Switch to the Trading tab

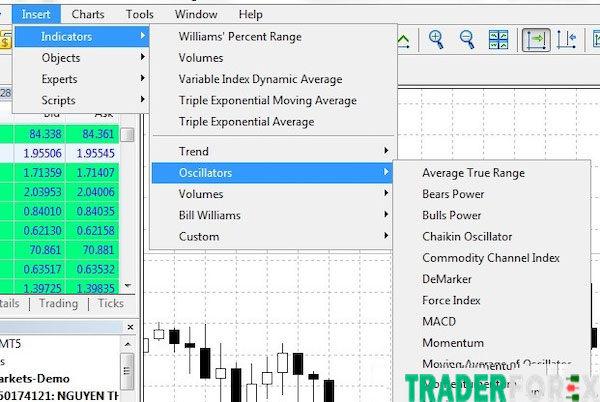click(59, 303)
